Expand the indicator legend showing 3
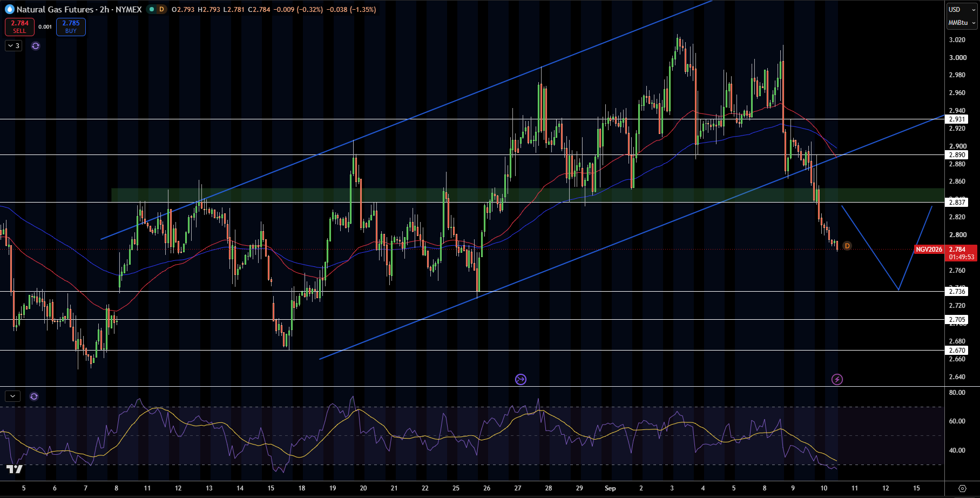Image resolution: width=980 pixels, height=498 pixels. coord(13,46)
